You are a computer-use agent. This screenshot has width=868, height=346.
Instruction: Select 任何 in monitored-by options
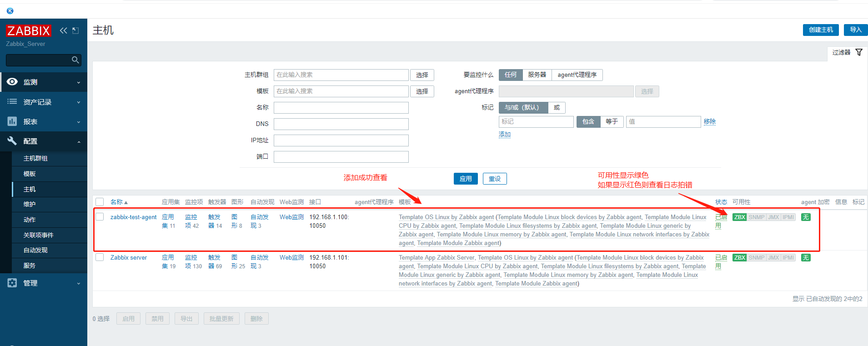511,75
